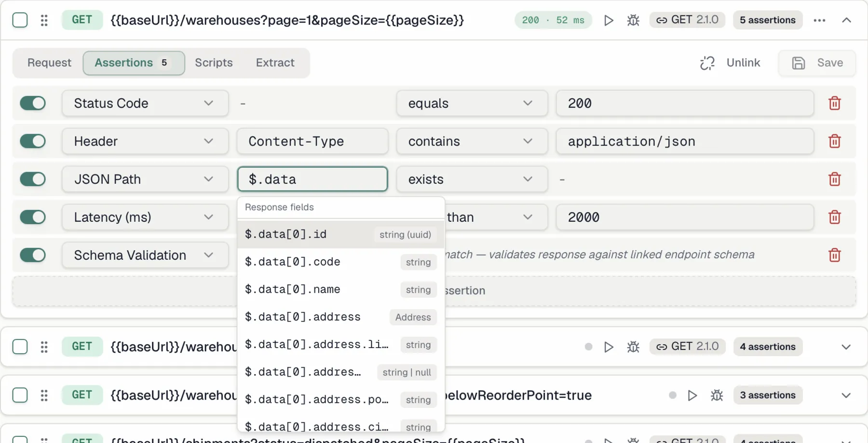Screen dimensions: 868x443
Task: Disable the Header assertion toggle
Action: (33, 141)
